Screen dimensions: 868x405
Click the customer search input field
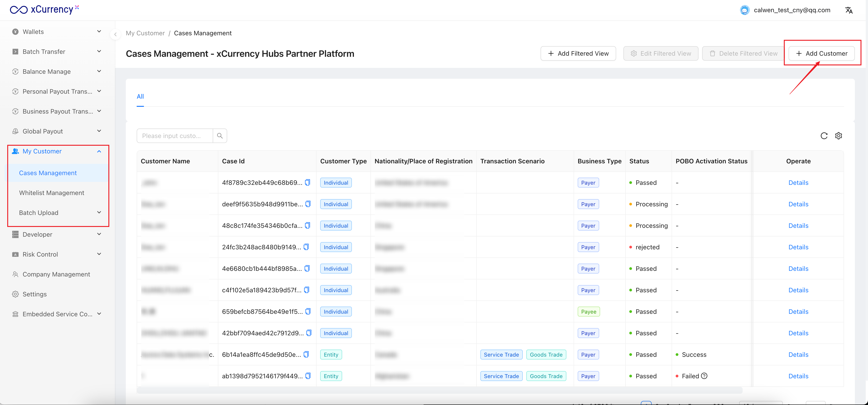(x=174, y=136)
